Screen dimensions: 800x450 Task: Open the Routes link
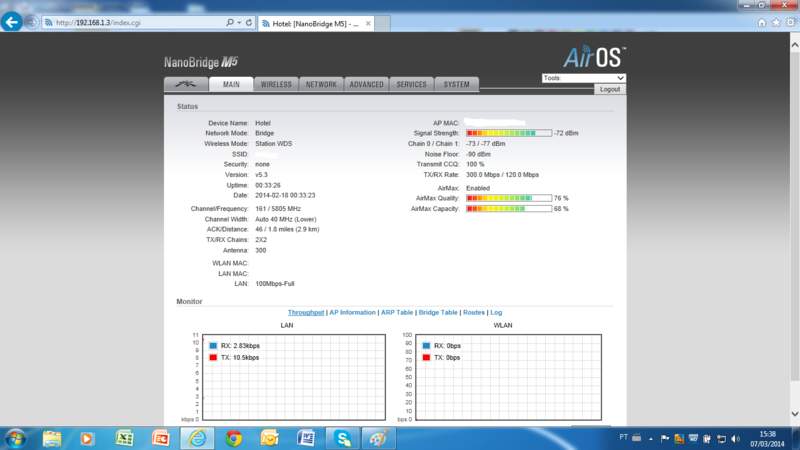tap(473, 312)
